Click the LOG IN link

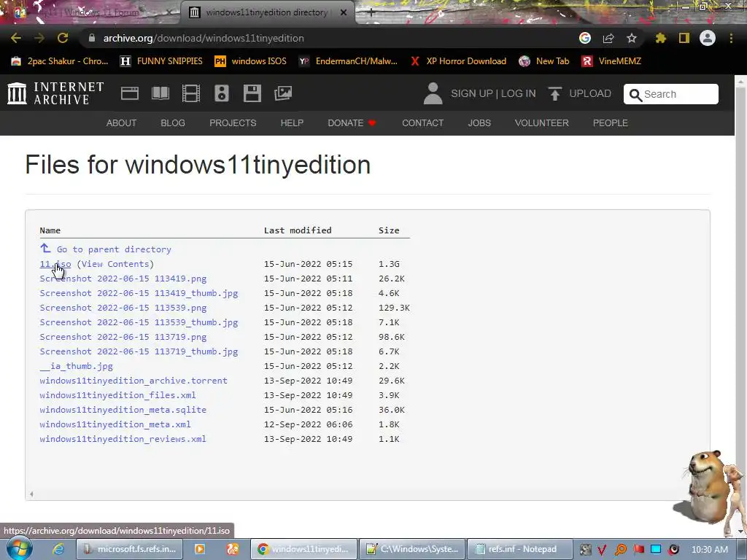click(519, 93)
